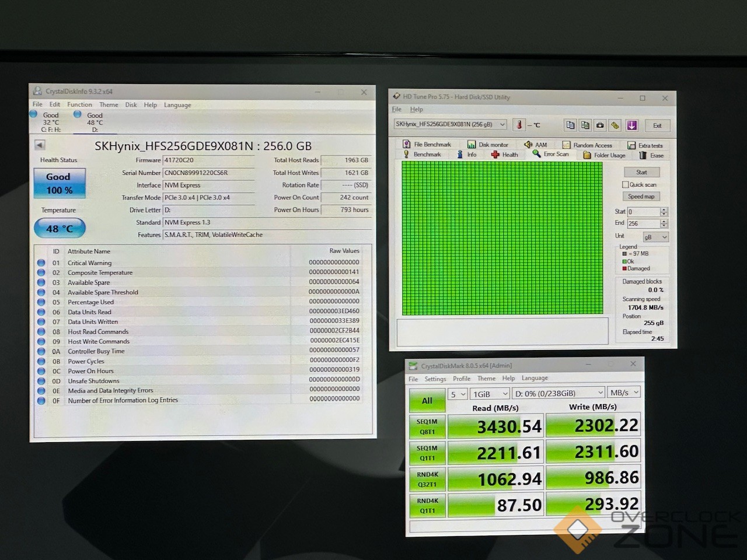Screen dimensions: 747x560
Task: Click the Start button in HD Tune Error Scan
Action: pos(641,172)
